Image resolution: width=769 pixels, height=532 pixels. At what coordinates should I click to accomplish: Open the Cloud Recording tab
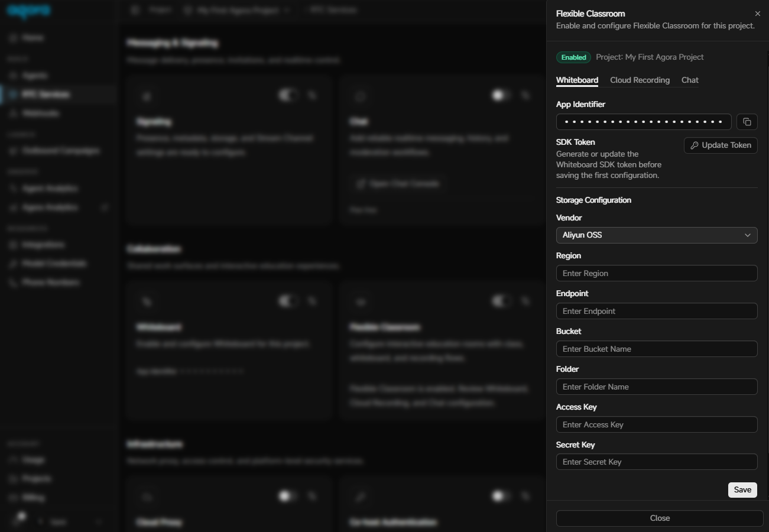640,80
